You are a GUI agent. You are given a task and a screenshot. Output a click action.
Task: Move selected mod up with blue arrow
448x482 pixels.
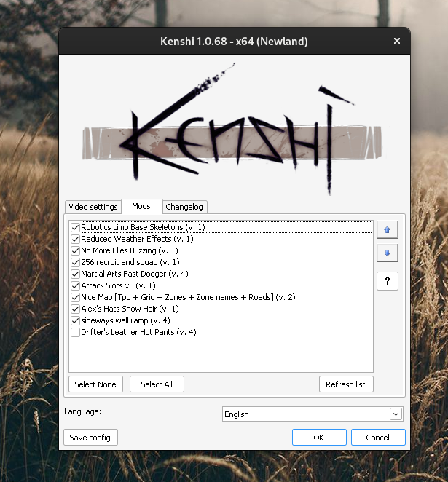[387, 229]
